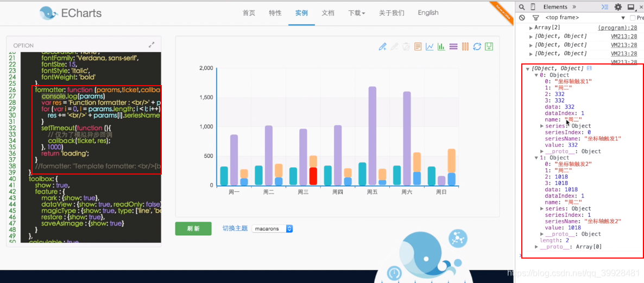
Task: Open DevTools settings gear
Action: click(x=618, y=7)
